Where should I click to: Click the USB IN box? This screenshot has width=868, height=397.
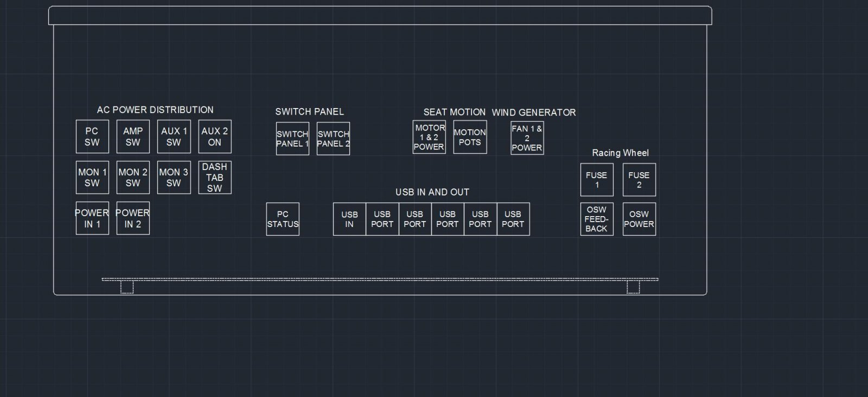coord(349,219)
